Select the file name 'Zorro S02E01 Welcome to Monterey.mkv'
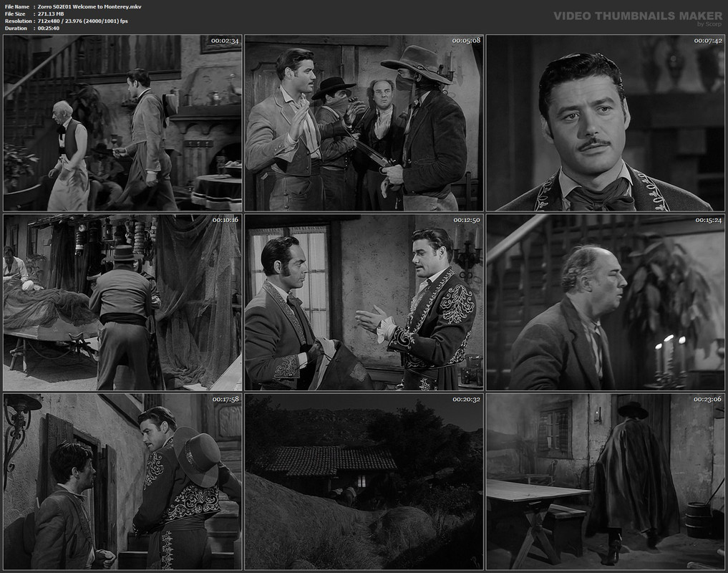 pos(89,6)
